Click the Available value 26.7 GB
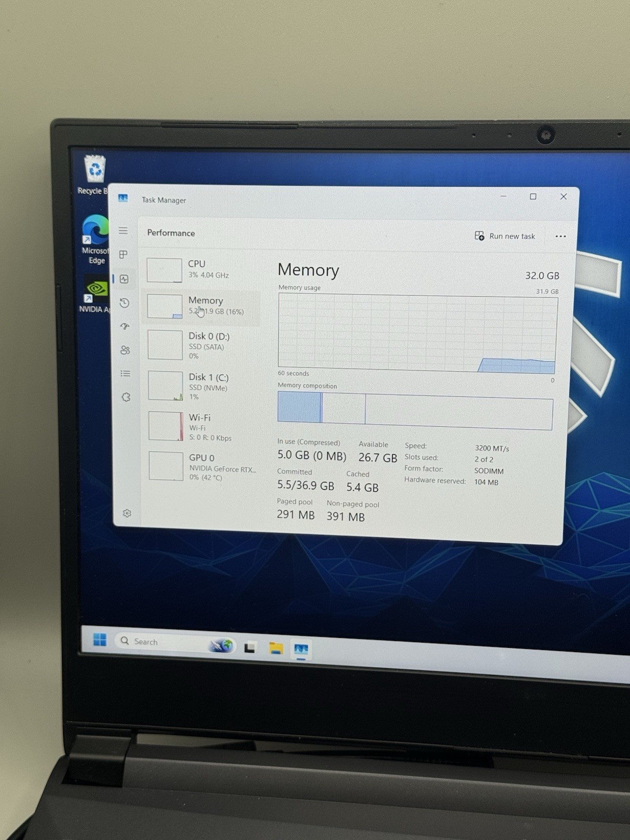Image resolution: width=630 pixels, height=840 pixels. tap(377, 458)
